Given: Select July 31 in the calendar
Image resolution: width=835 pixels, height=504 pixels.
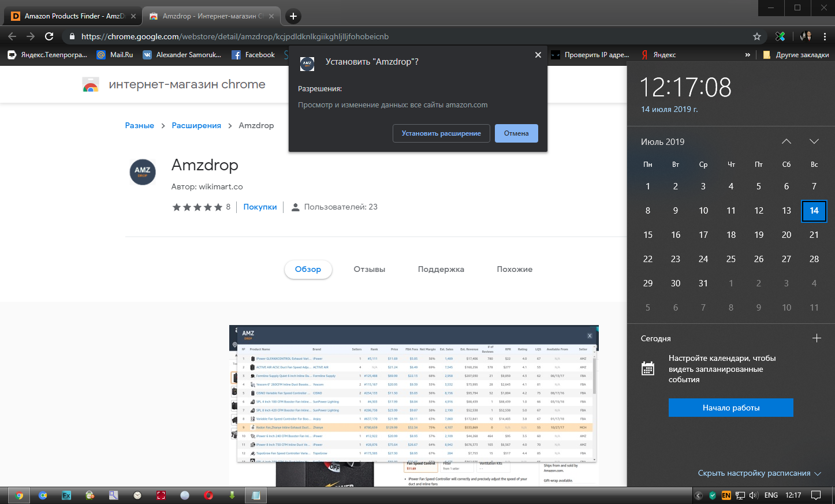Looking at the screenshot, I should coord(703,283).
